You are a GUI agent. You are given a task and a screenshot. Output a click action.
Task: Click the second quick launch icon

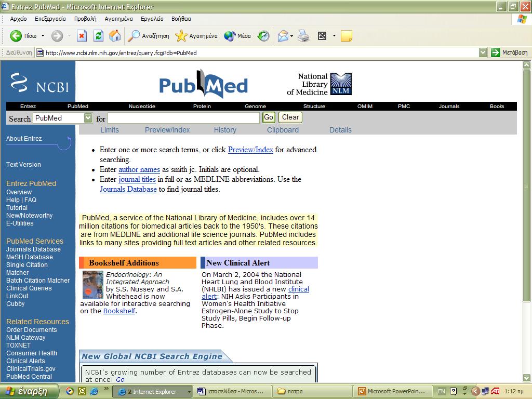point(82,391)
